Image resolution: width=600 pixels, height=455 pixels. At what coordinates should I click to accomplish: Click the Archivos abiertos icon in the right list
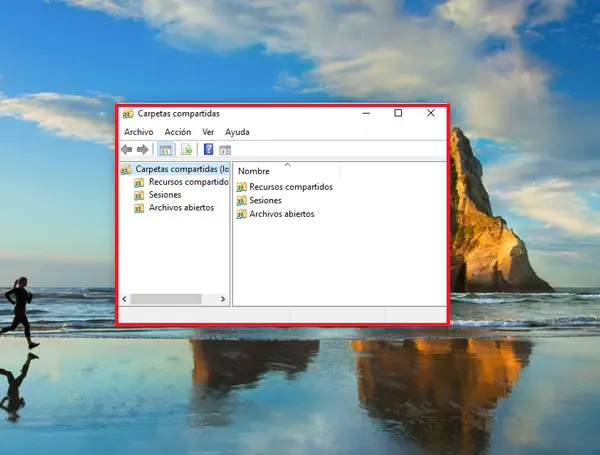tap(241, 214)
